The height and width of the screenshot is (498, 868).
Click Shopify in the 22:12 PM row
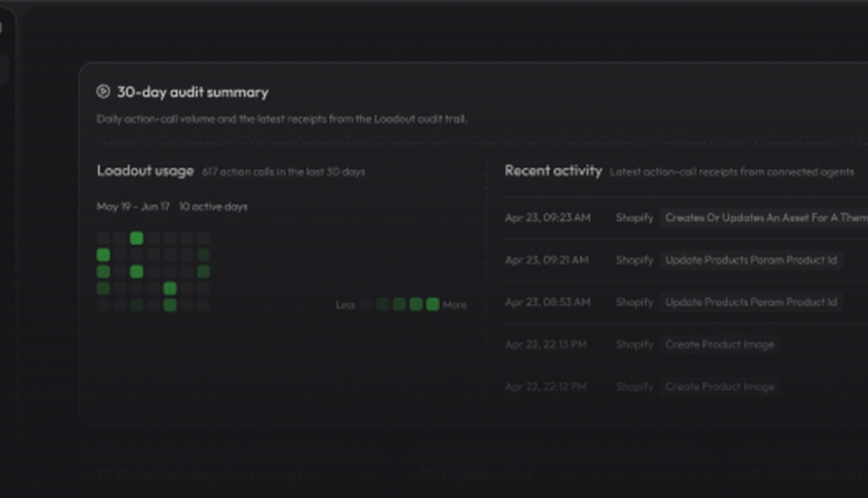pyautogui.click(x=635, y=386)
